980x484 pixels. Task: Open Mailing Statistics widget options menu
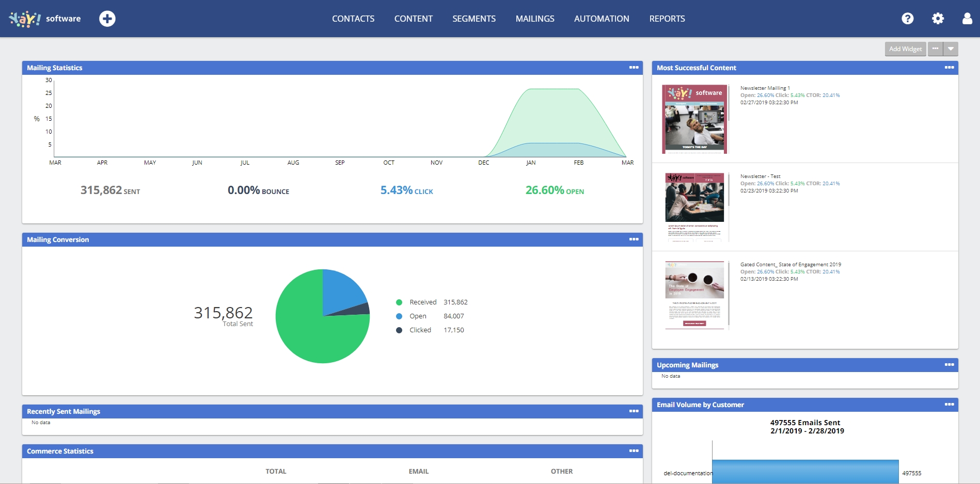tap(634, 68)
